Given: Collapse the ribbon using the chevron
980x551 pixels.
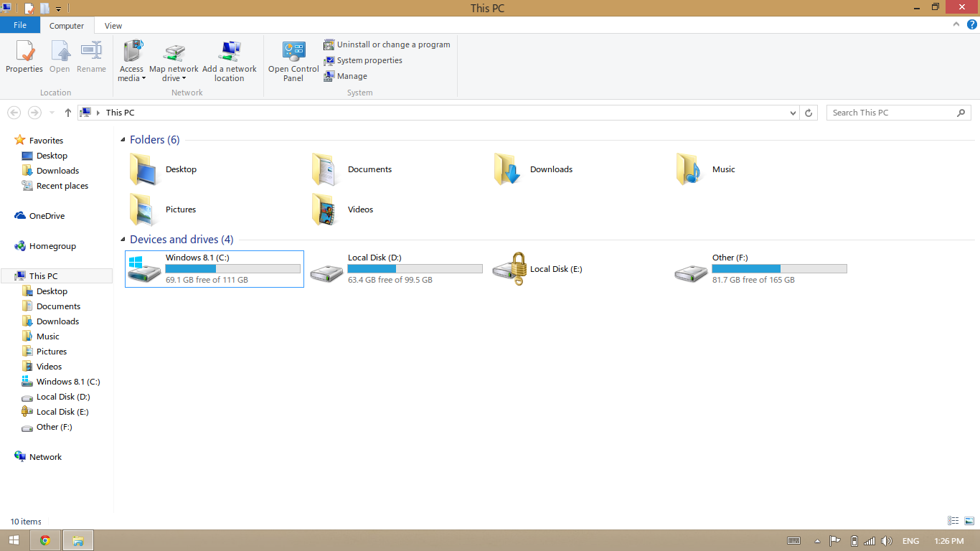Looking at the screenshot, I should pos(956,24).
